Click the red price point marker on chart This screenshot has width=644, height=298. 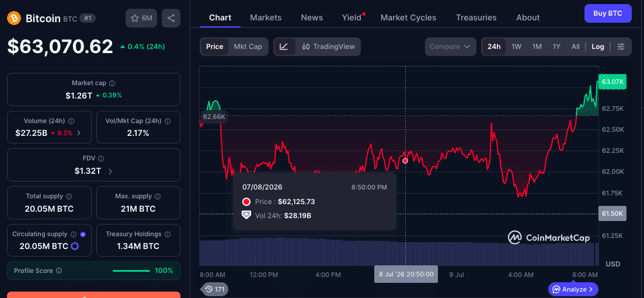405,161
